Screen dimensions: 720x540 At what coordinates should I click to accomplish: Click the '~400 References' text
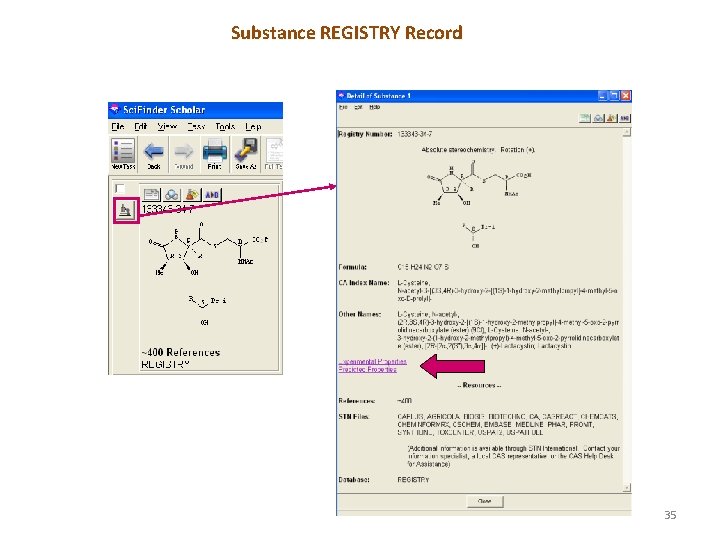click(181, 352)
